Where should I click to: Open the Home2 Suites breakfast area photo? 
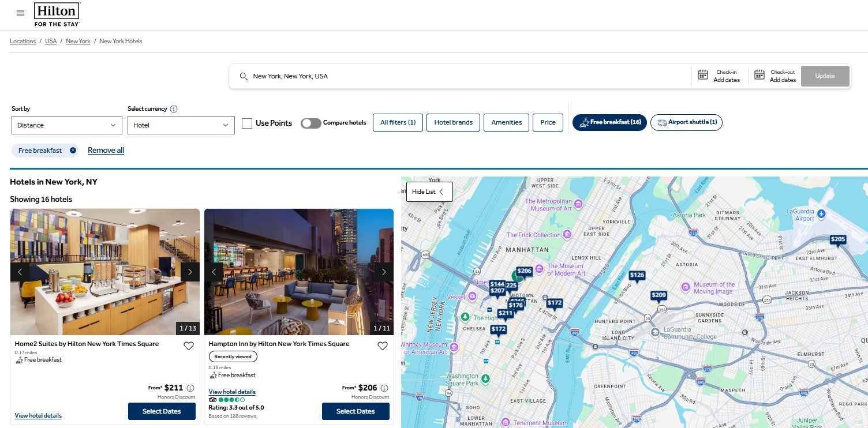pyautogui.click(x=105, y=272)
